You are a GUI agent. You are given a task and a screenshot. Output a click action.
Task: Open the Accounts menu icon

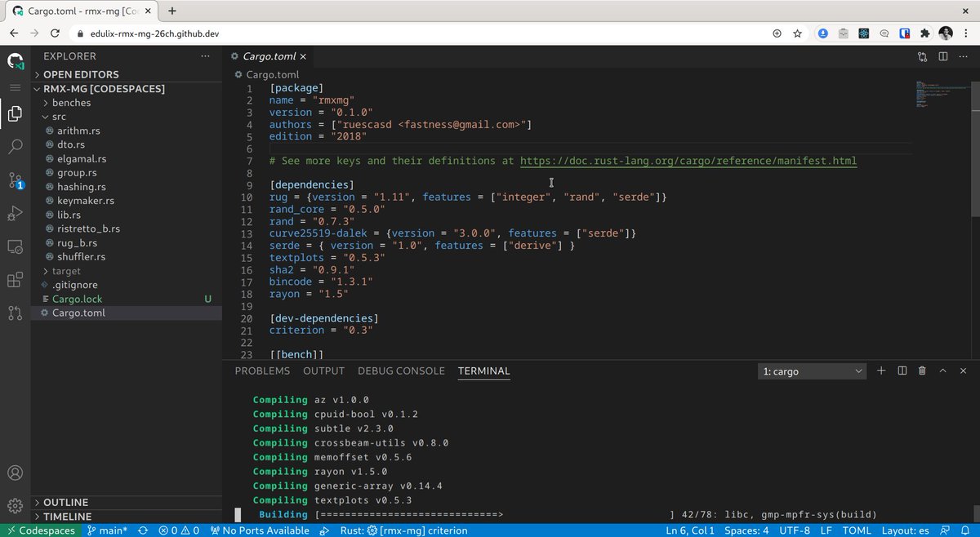point(15,473)
